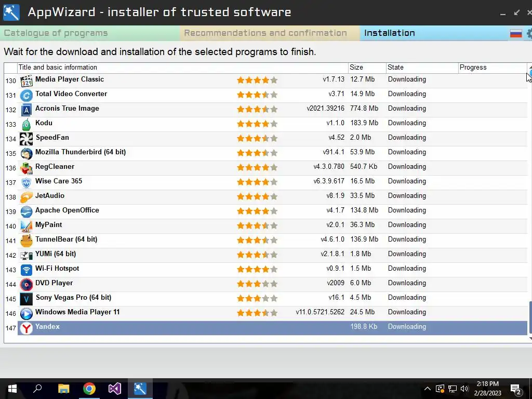Open Google Chrome from the taskbar
The height and width of the screenshot is (399, 532).
click(x=89, y=389)
